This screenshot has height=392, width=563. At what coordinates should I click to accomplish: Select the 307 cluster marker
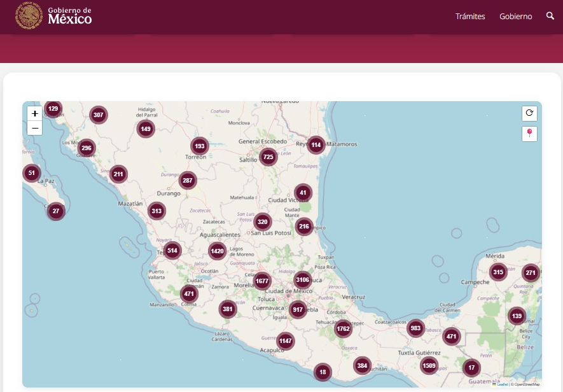click(99, 115)
